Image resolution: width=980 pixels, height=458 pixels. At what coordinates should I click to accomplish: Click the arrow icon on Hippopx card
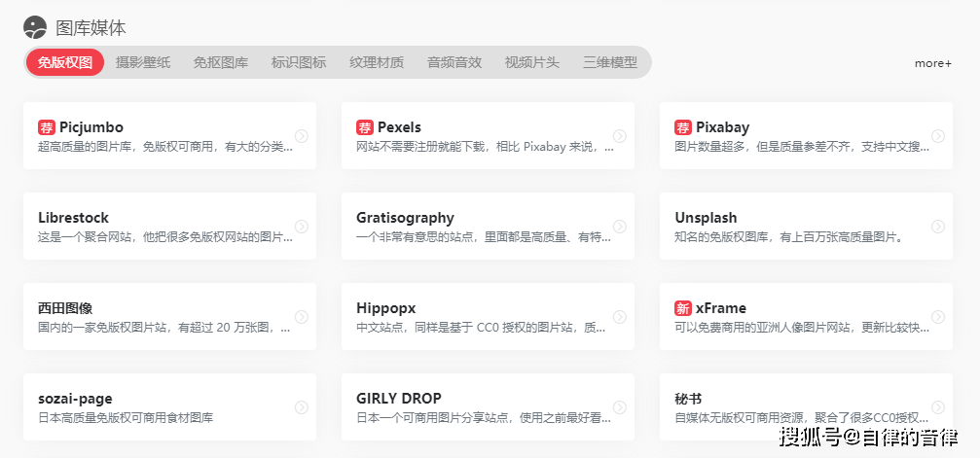tap(619, 317)
